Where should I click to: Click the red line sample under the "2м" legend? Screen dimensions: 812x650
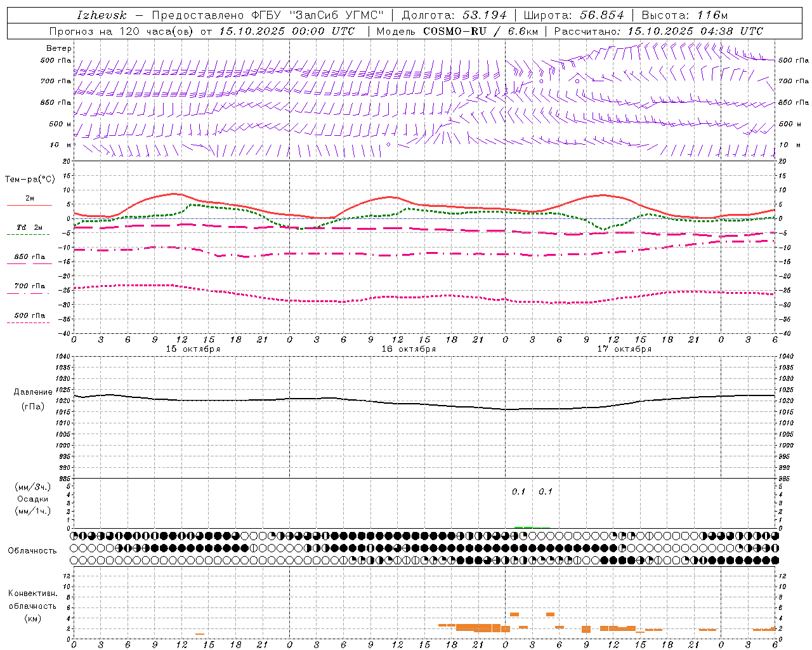pos(29,206)
